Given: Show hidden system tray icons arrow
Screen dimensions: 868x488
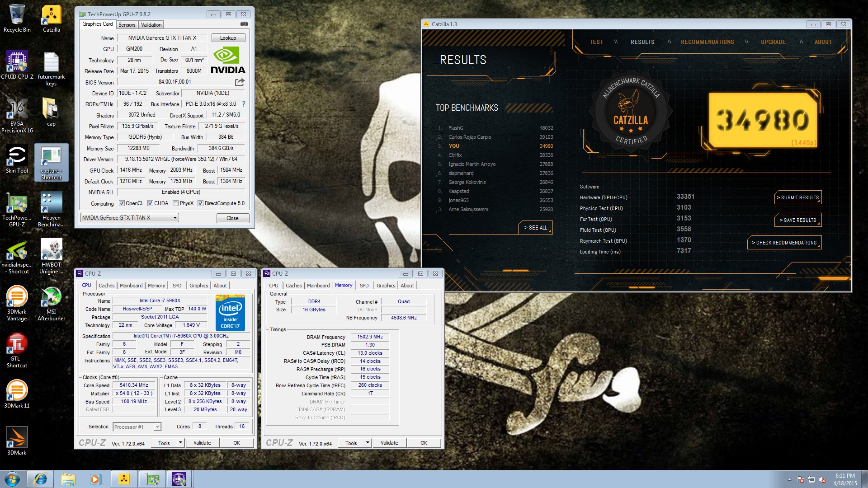Looking at the screenshot, I should [x=789, y=479].
